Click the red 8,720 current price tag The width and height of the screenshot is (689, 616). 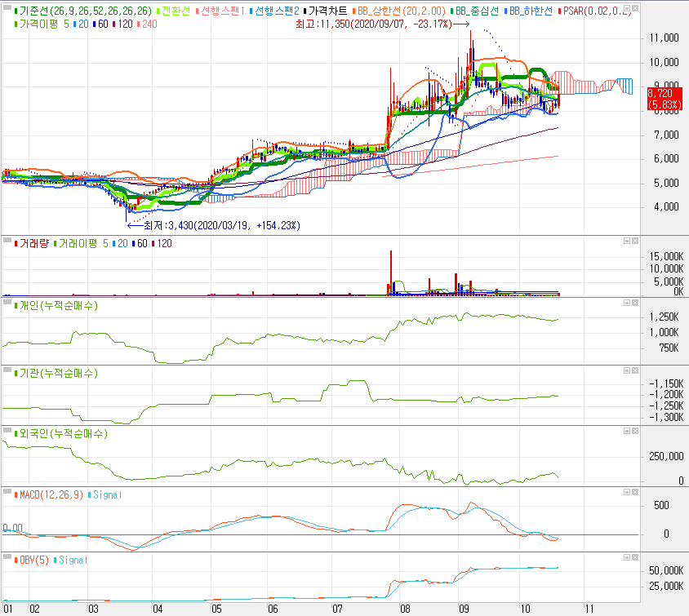point(665,99)
